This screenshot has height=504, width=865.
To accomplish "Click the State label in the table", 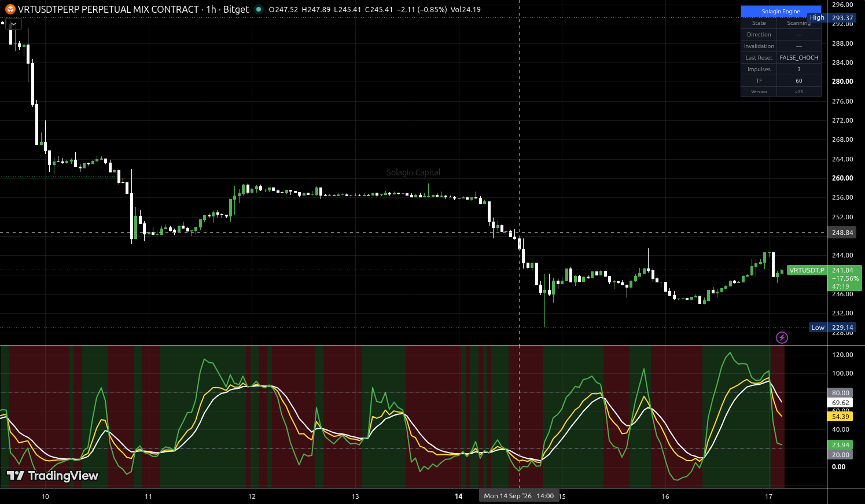I will [759, 23].
